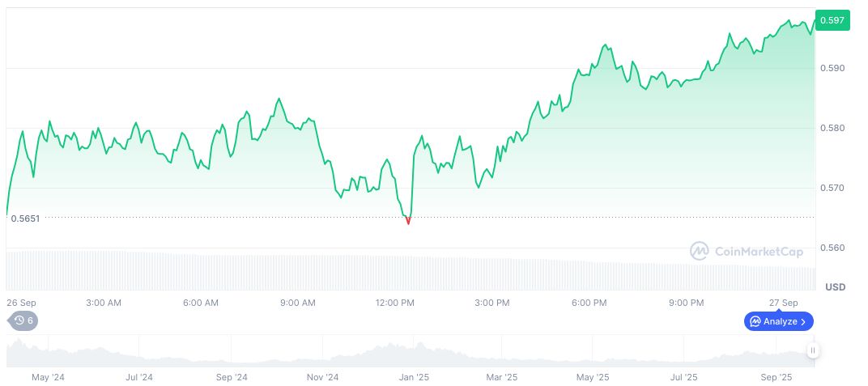Open the Analyze panel via its chevron
868x386 pixels.
pos(803,321)
